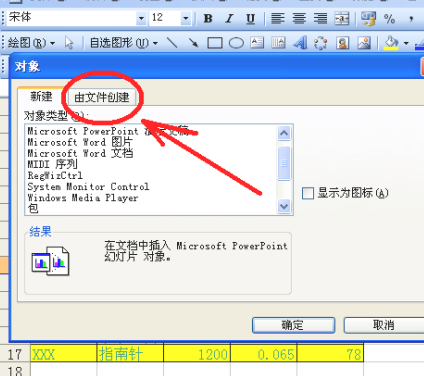Select cell containing 指南针
Image resolution: width=424 pixels, height=376 pixels.
(x=130, y=354)
